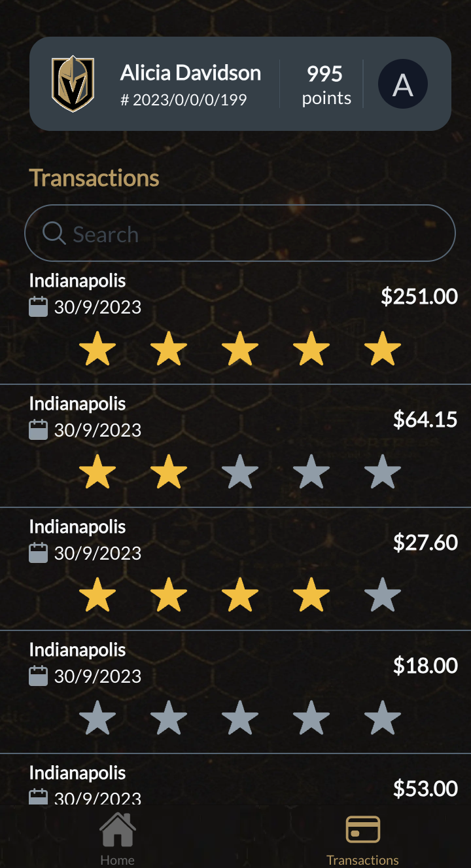Open the Transactions tab label
Viewport: 471px width, 868px height.
pos(362,859)
